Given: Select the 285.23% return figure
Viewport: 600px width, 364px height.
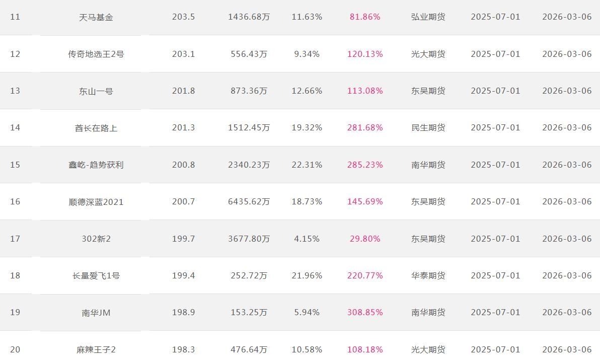Looking at the screenshot, I should 365,165.
